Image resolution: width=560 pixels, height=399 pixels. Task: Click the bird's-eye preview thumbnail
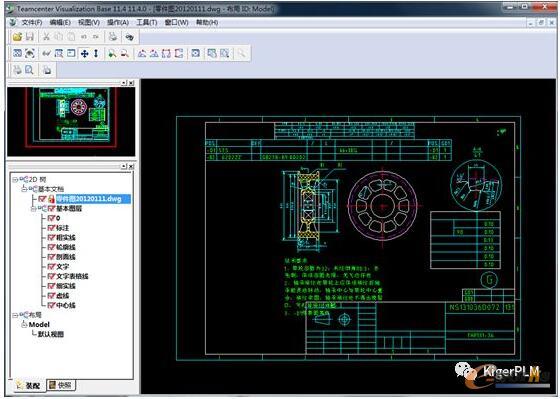tap(71, 121)
